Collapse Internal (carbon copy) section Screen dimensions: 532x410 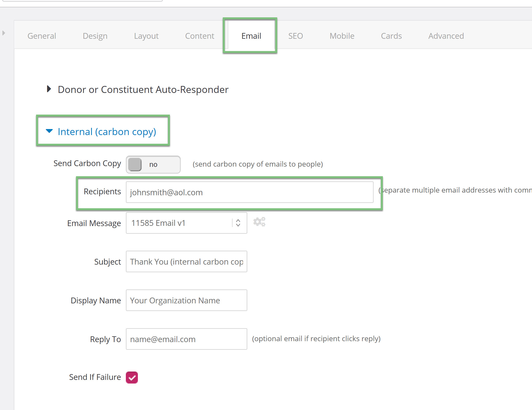(101, 132)
